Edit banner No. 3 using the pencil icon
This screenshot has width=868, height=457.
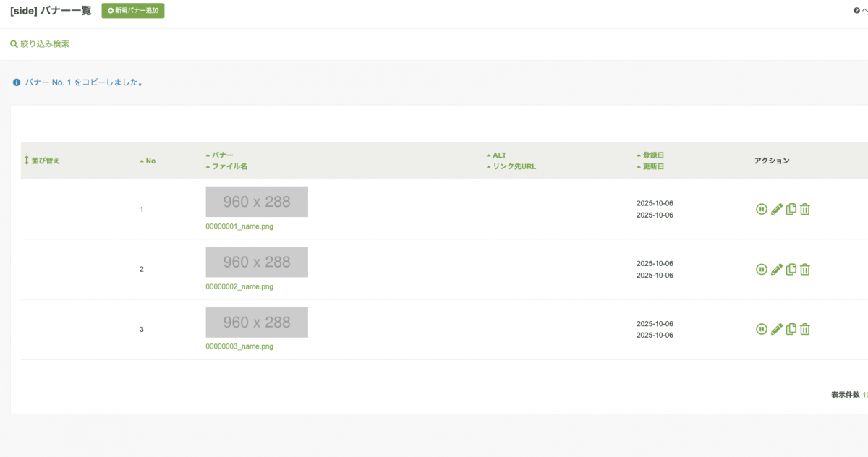[x=777, y=329]
